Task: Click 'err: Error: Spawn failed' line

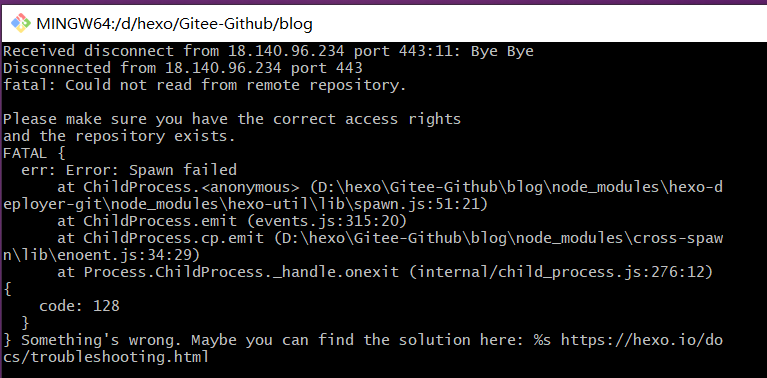Action: click(129, 170)
